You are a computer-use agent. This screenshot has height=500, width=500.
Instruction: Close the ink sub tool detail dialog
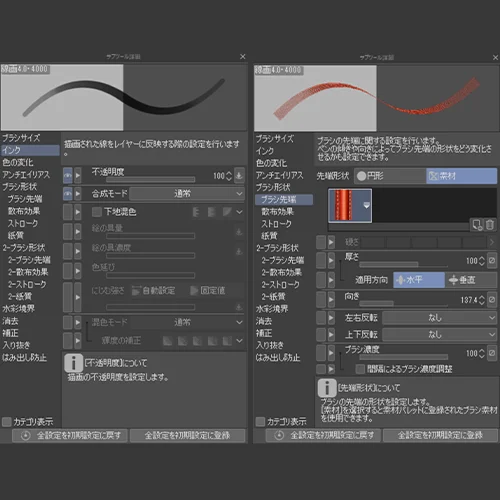pos(243,57)
